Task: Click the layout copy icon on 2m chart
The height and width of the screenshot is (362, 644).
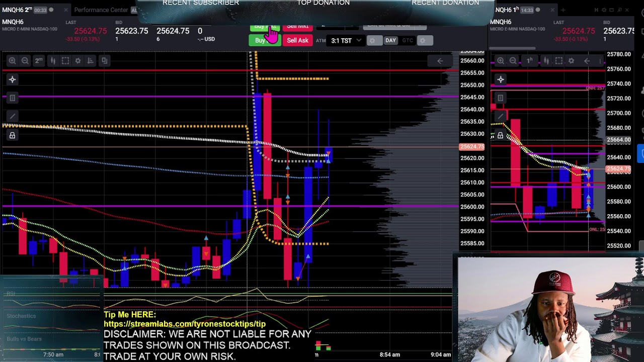Action: coord(104,60)
